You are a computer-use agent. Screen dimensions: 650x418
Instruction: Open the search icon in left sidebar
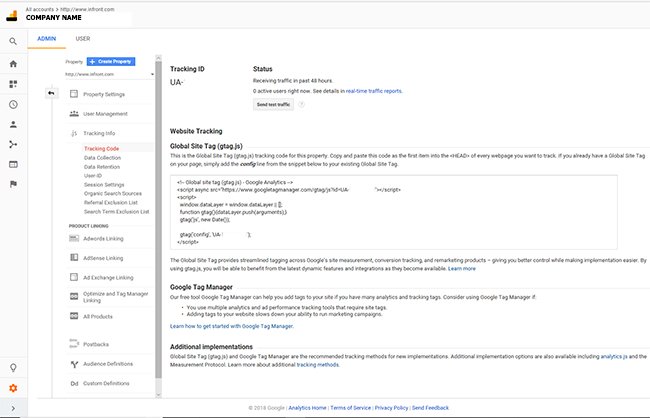pos(13,41)
